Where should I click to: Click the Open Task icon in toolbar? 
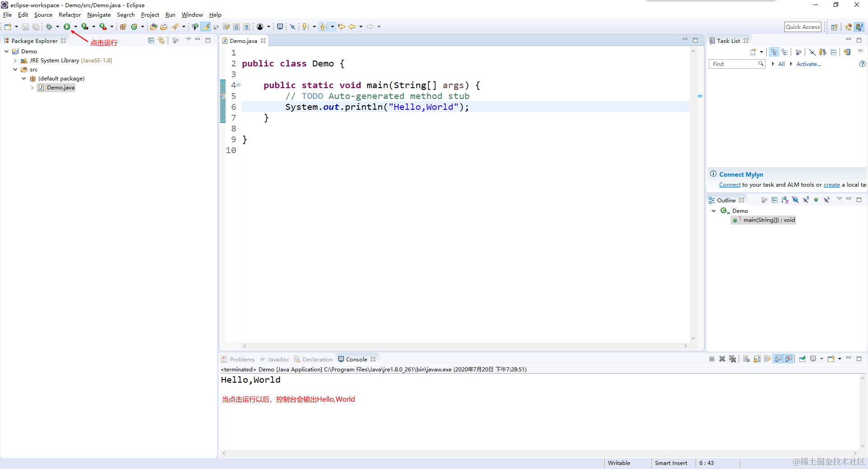164,27
